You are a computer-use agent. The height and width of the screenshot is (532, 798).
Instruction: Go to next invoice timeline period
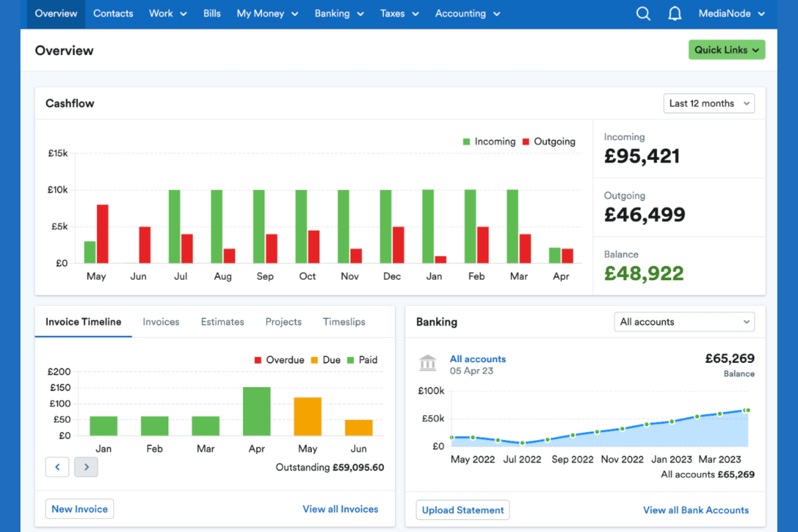point(86,467)
